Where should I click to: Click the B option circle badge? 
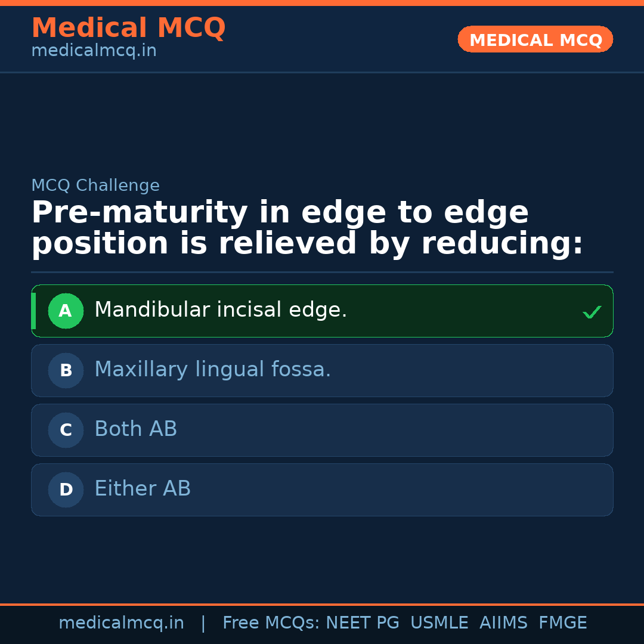[66, 370]
